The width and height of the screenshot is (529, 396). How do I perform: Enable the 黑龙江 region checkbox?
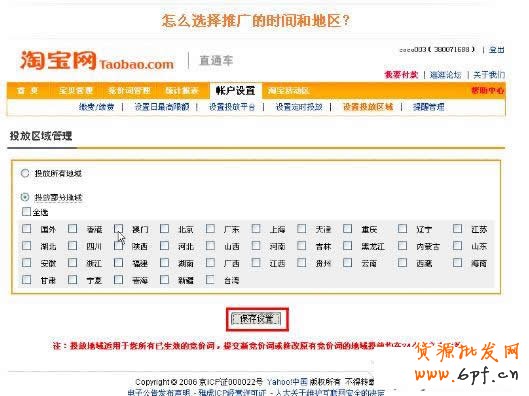point(347,246)
